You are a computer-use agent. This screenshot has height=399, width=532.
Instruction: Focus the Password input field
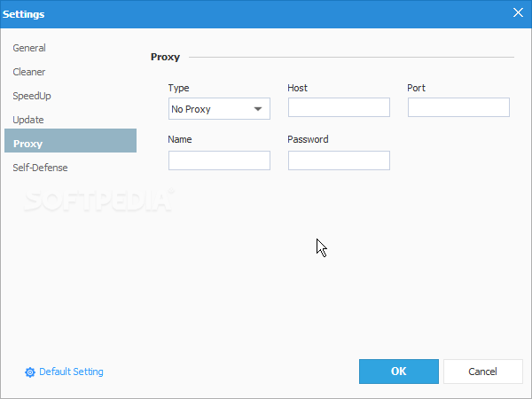pos(339,160)
